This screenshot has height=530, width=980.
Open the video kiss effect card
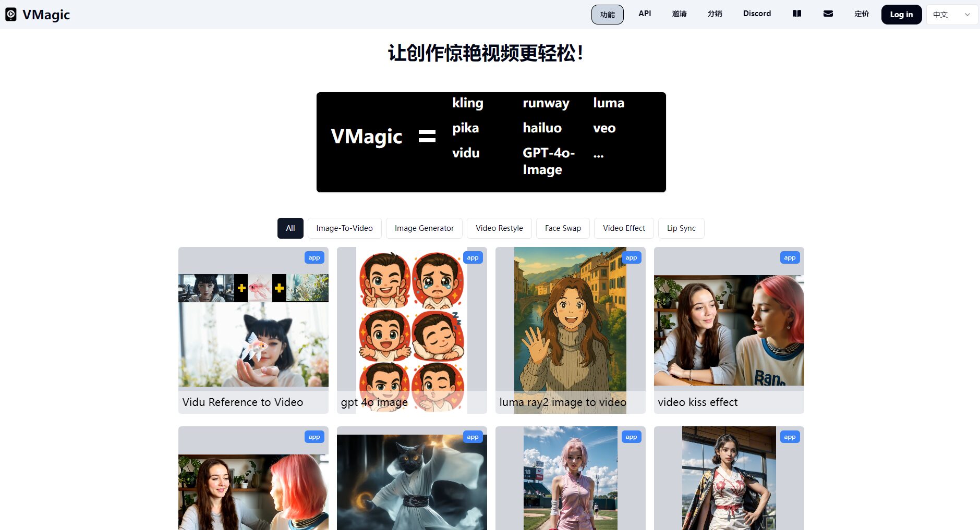click(729, 330)
